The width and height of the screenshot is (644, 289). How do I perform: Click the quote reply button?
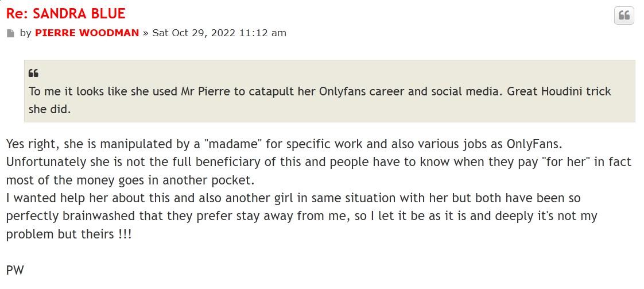pyautogui.click(x=624, y=16)
